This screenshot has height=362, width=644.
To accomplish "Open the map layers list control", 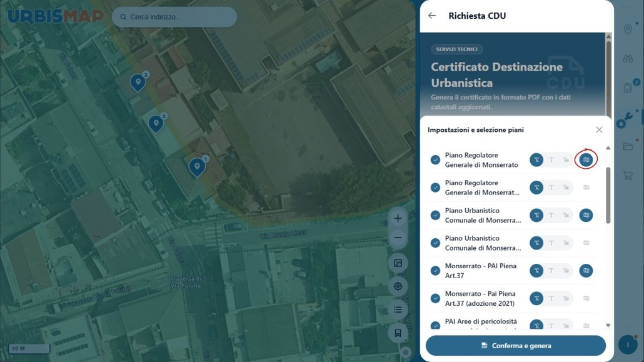I will 398,309.
